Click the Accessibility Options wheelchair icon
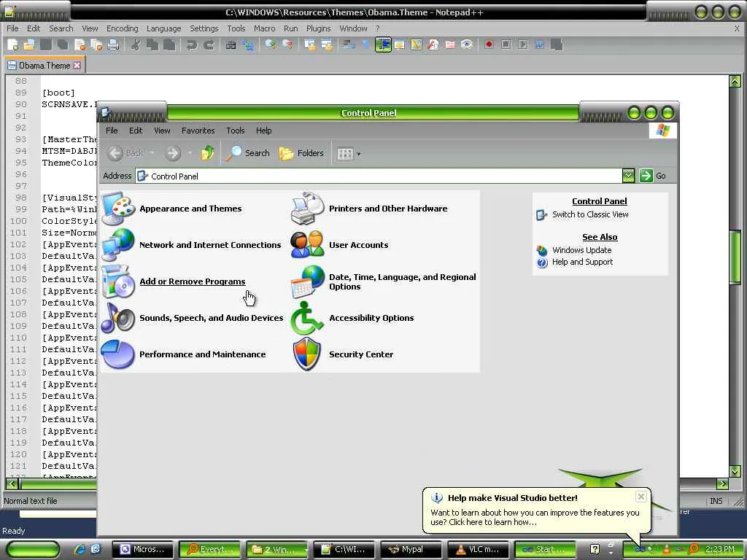The image size is (747, 560). 307,318
